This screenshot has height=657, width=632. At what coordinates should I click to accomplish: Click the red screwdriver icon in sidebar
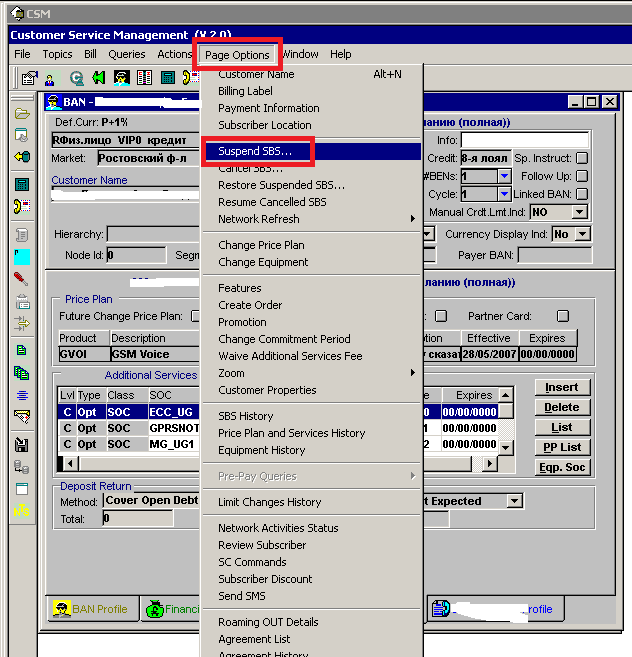click(x=21, y=278)
